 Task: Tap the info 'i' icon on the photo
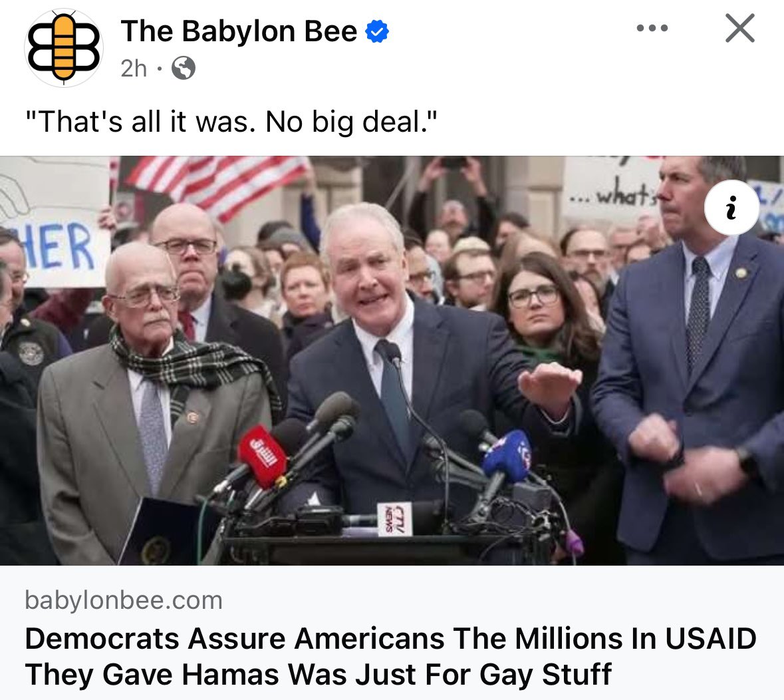(x=731, y=207)
